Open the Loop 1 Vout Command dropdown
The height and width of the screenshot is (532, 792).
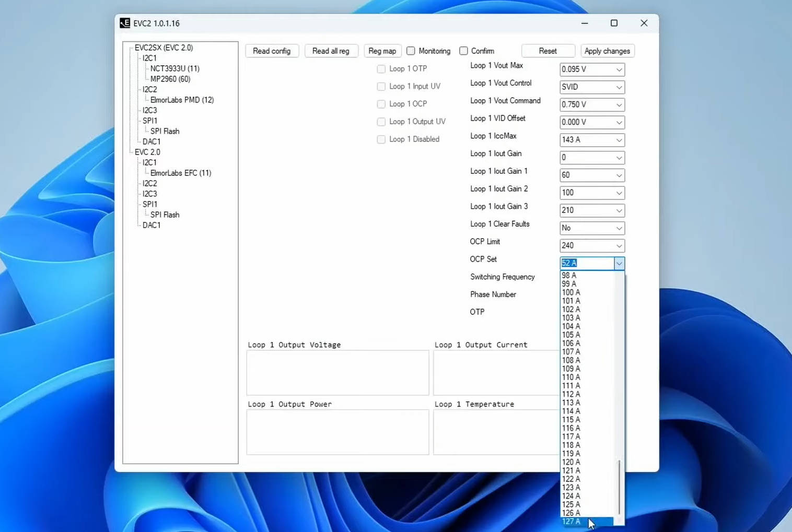click(x=592, y=104)
